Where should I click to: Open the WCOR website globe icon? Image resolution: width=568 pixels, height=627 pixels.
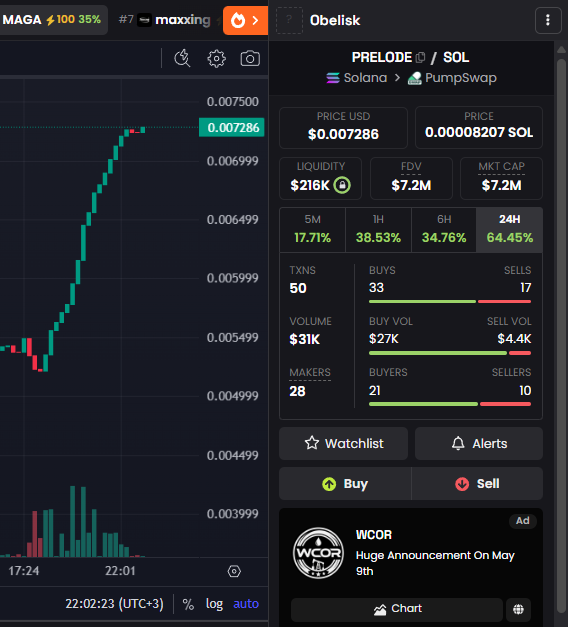coord(518,609)
